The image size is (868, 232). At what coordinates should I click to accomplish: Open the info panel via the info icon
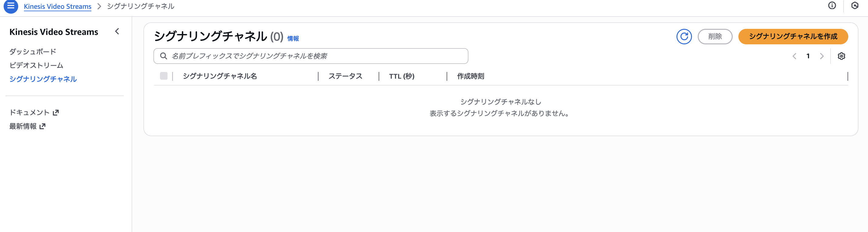click(832, 5)
